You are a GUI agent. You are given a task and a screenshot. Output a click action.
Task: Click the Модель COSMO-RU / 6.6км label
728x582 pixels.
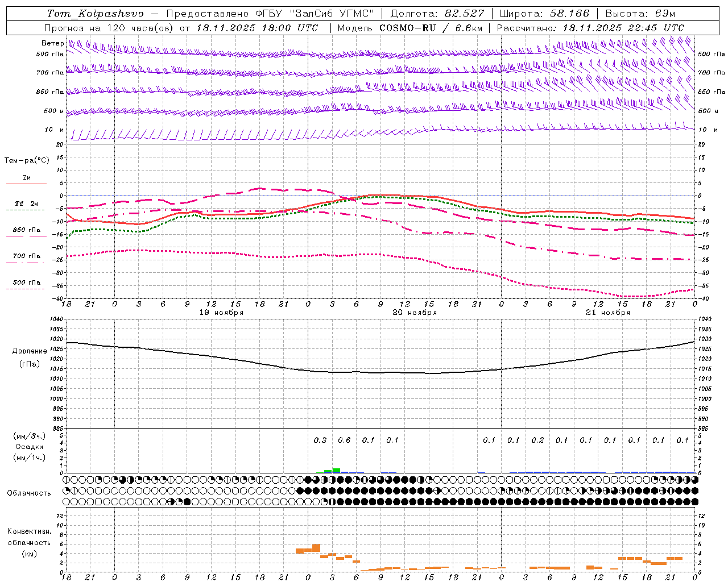coord(409,28)
